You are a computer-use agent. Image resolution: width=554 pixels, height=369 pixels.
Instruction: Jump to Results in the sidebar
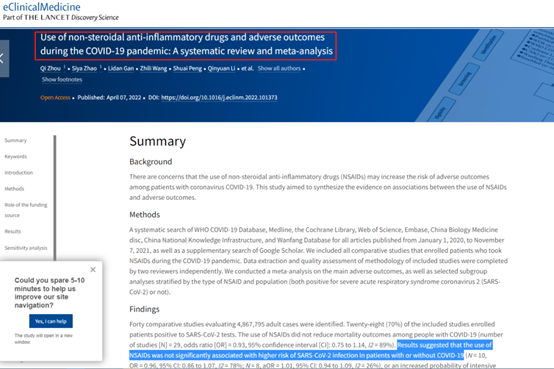[13, 232]
